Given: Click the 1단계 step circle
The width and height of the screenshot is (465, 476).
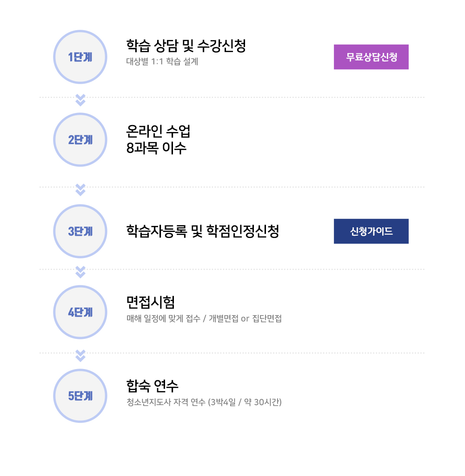Looking at the screenshot, I should [80, 57].
